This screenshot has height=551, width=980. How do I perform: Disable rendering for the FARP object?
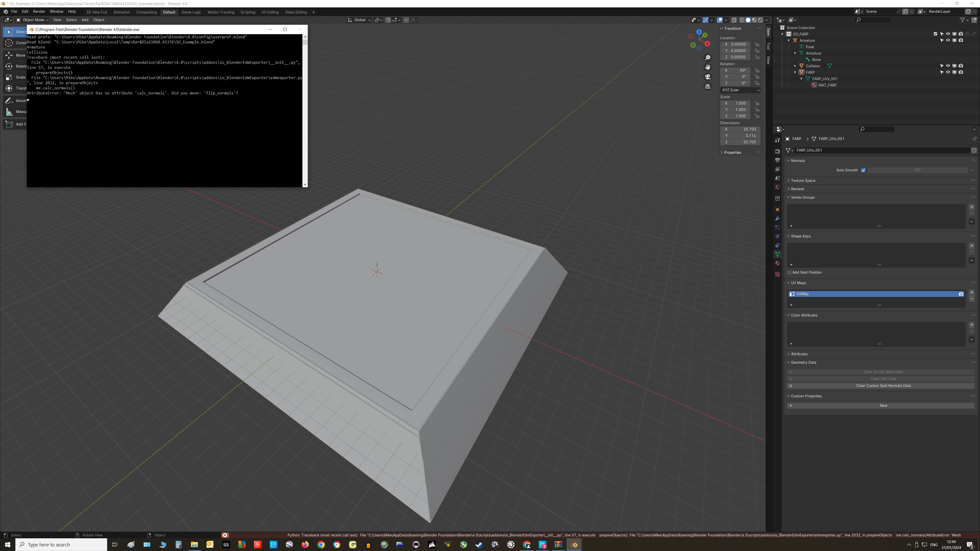pyautogui.click(x=961, y=72)
